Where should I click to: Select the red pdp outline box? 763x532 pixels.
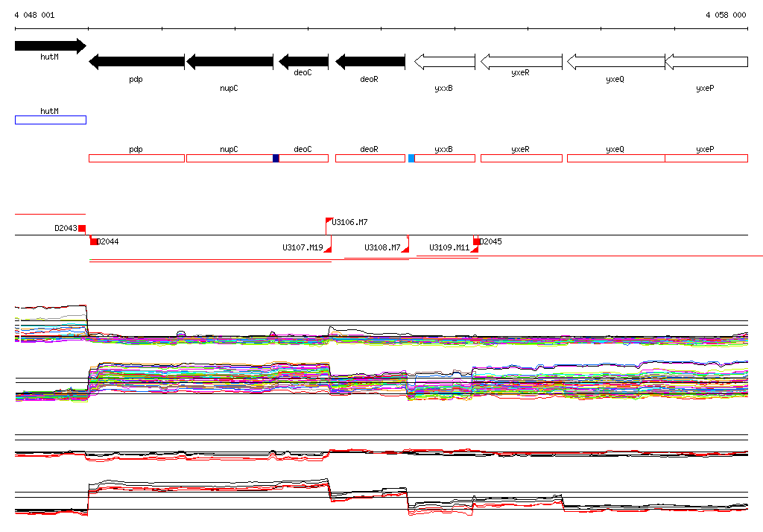[137, 158]
